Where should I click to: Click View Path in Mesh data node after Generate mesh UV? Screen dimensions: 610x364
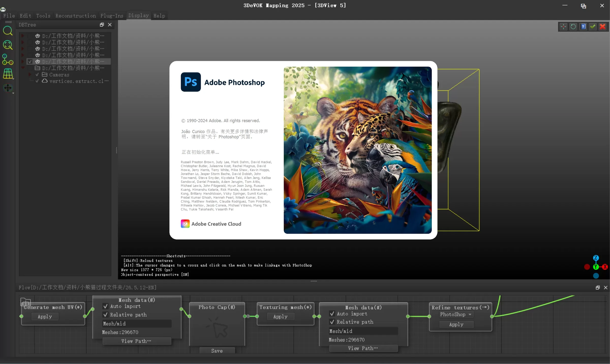click(136, 341)
